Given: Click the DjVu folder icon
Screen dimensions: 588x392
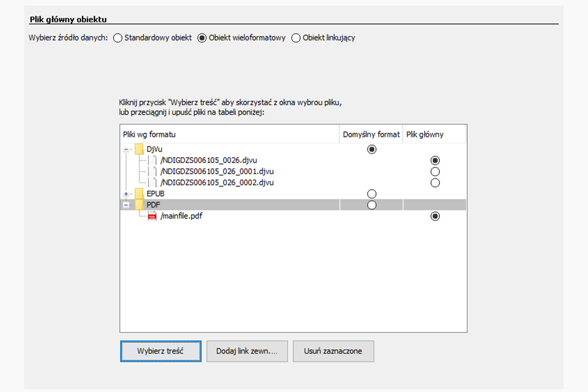Looking at the screenshot, I should coord(139,149).
